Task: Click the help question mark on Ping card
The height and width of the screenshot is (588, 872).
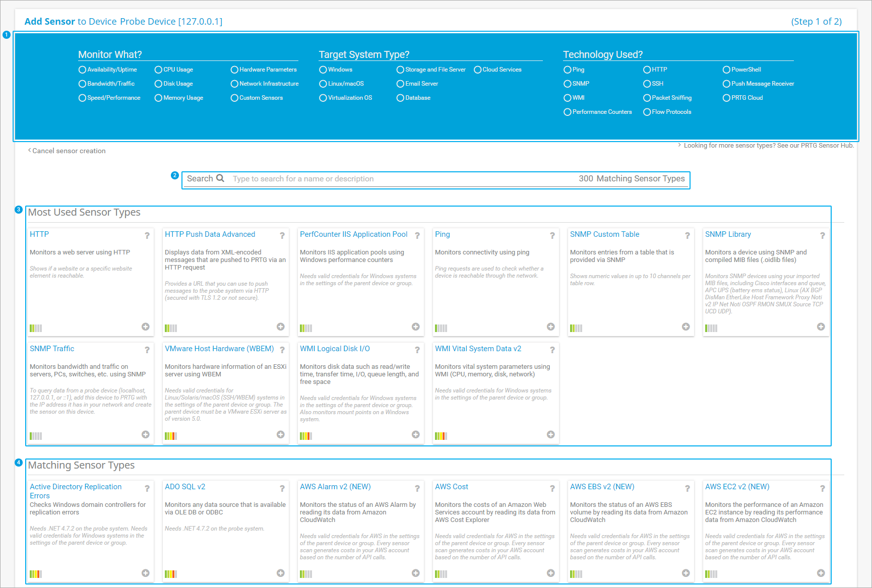Action: pyautogui.click(x=552, y=235)
